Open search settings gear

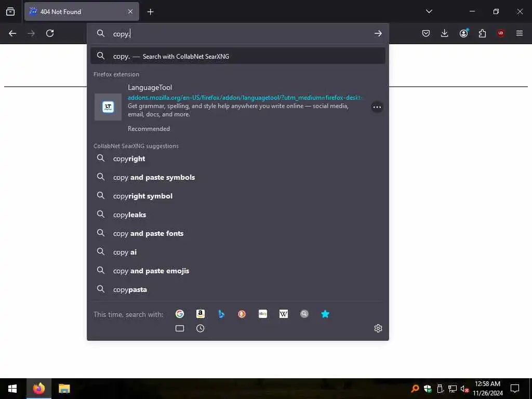click(x=378, y=328)
